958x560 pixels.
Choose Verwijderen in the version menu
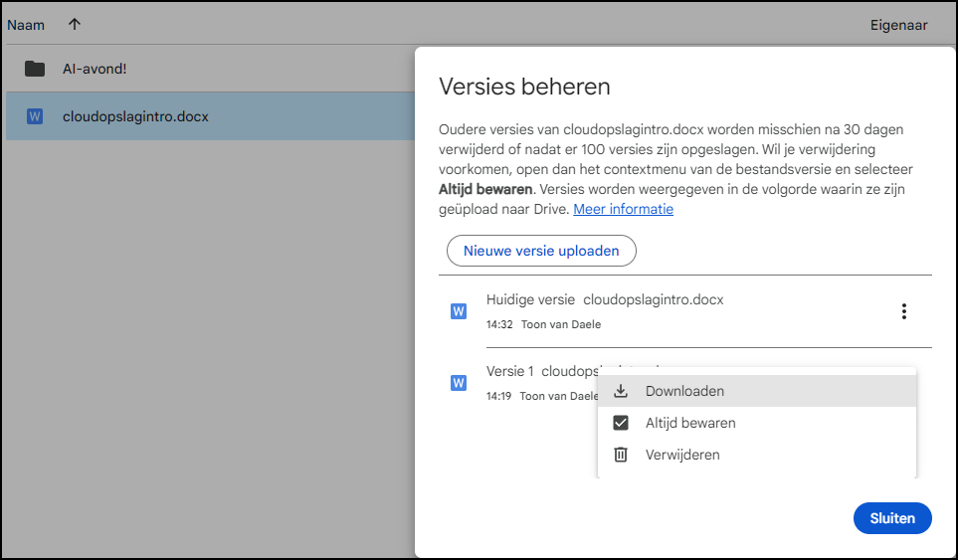click(681, 455)
